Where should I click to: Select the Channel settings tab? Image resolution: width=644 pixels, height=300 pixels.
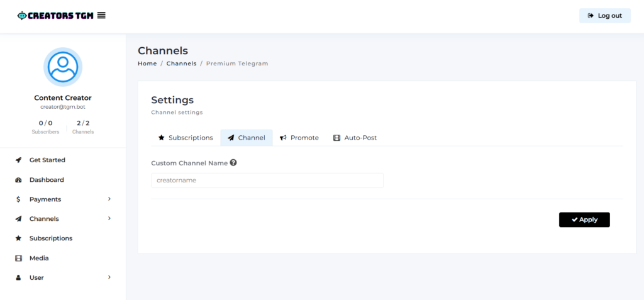coord(247,138)
